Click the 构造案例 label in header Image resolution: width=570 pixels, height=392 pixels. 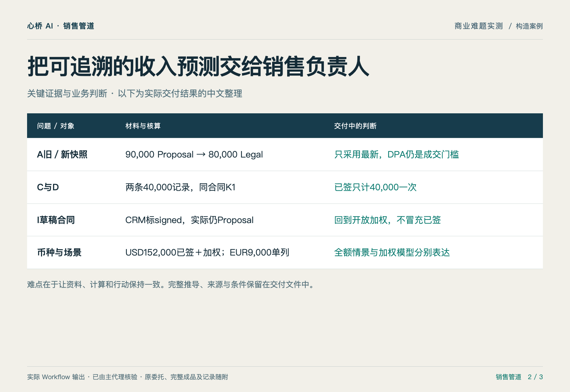(x=529, y=26)
